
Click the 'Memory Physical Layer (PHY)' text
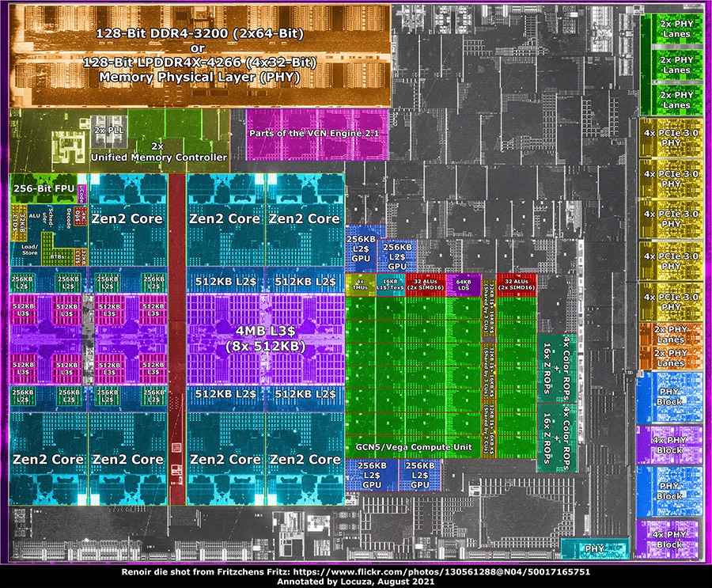pos(199,77)
